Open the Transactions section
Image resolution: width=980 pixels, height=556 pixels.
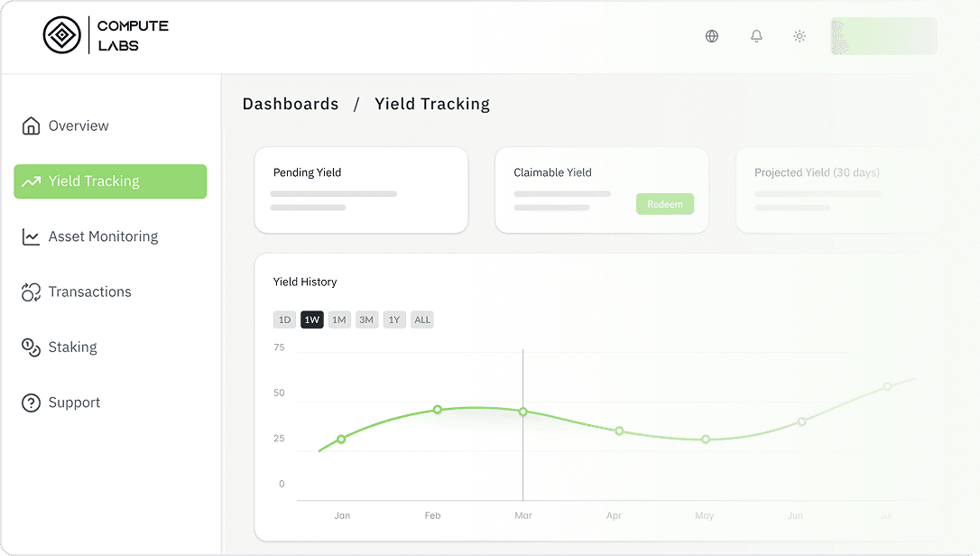90,292
